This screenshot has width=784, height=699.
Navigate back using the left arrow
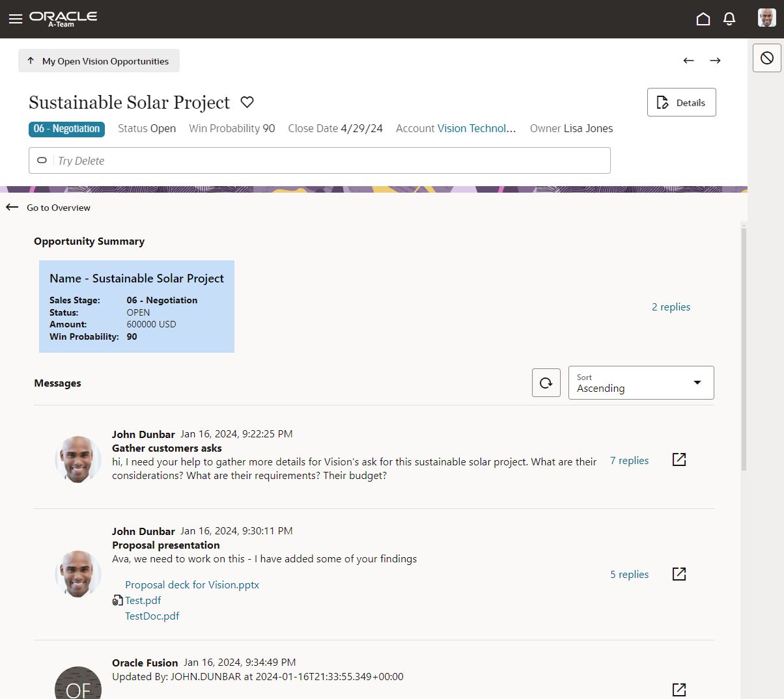coord(688,61)
